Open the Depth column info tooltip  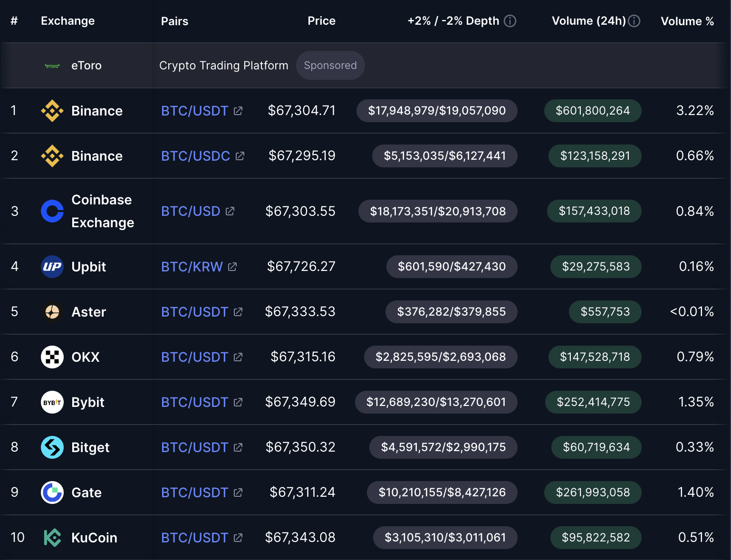tap(510, 21)
